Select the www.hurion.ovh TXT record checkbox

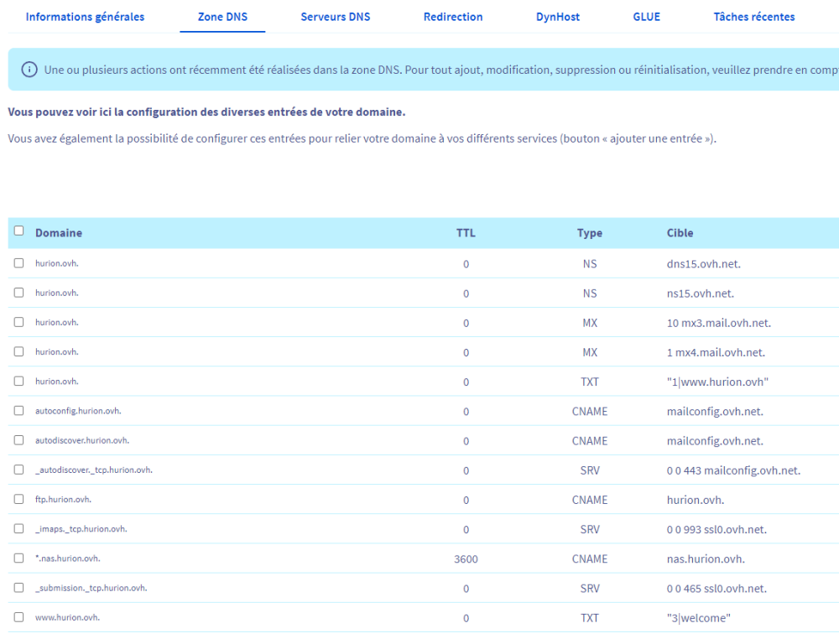(18, 618)
